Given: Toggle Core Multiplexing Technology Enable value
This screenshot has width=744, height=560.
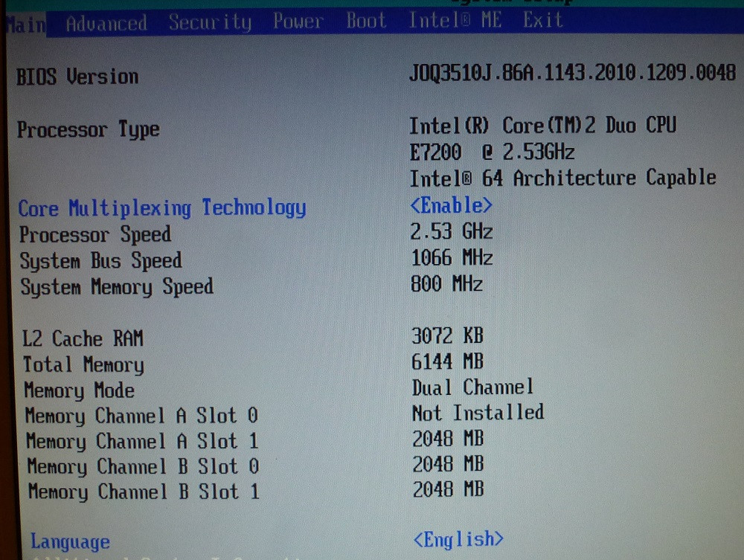Looking at the screenshot, I should point(451,205).
